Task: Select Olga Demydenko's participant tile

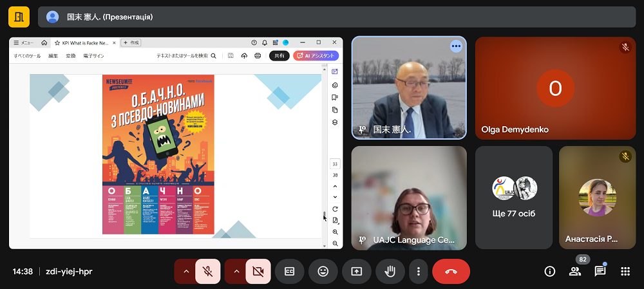Action: tap(555, 88)
